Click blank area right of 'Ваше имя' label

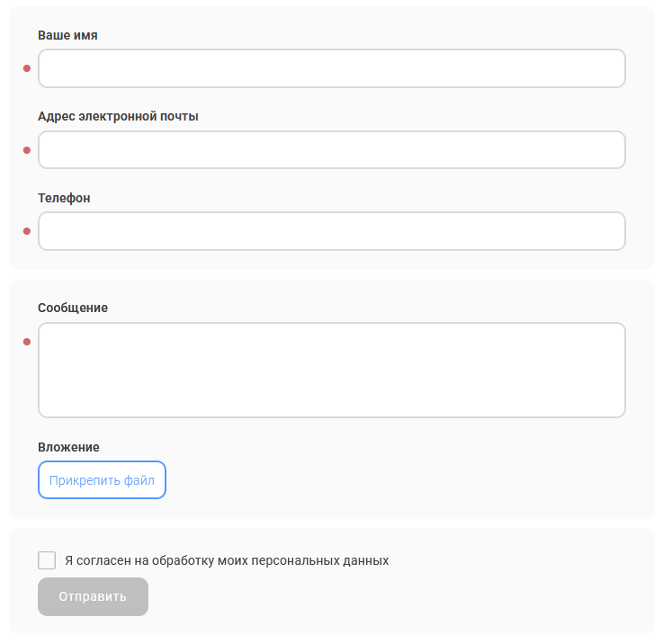pyautogui.click(x=360, y=35)
